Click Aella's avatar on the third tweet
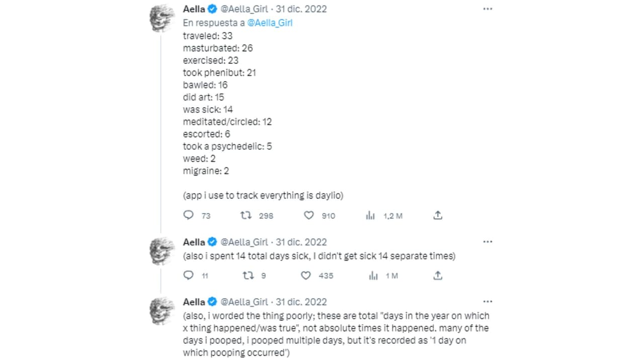 tap(163, 311)
